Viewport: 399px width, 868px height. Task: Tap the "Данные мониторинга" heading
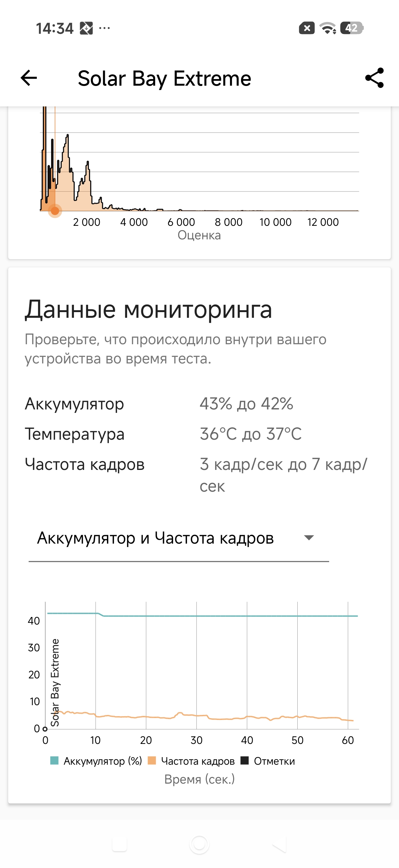[148, 309]
